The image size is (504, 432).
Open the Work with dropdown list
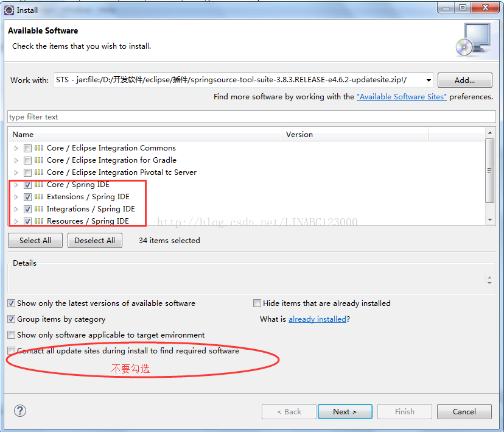point(429,80)
